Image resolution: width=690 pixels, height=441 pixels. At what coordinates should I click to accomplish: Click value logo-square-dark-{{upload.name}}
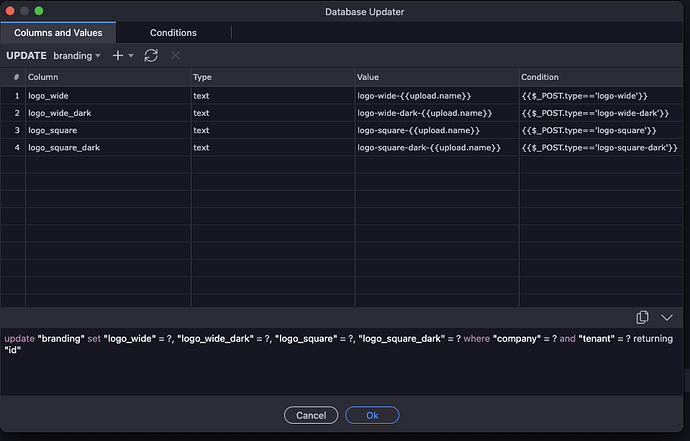pos(437,147)
